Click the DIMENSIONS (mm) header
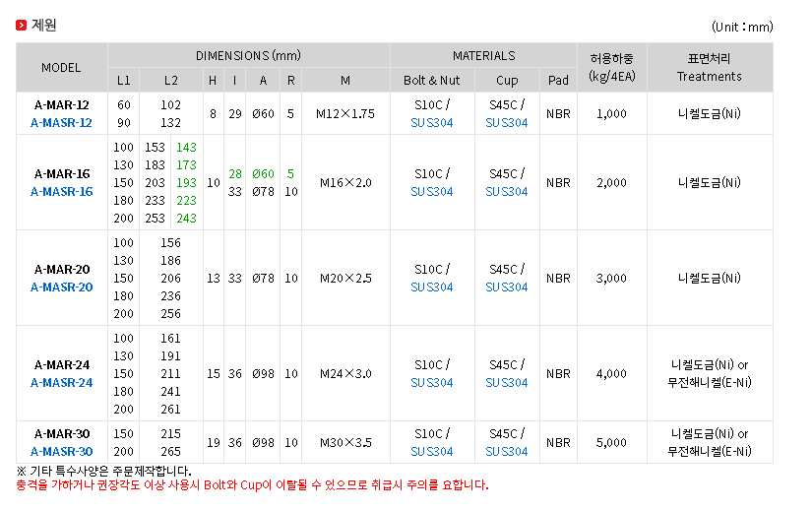The image size is (812, 511). click(x=248, y=55)
